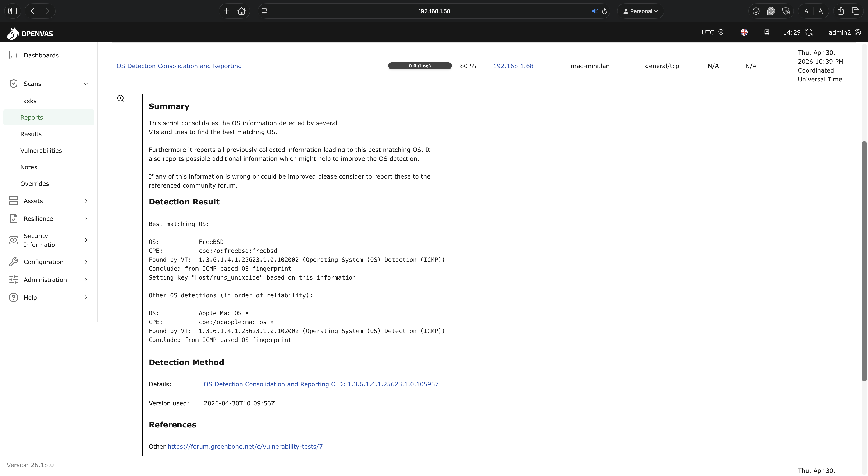Click the 80 % QoD value
This screenshot has height=476, width=868.
pyautogui.click(x=468, y=66)
